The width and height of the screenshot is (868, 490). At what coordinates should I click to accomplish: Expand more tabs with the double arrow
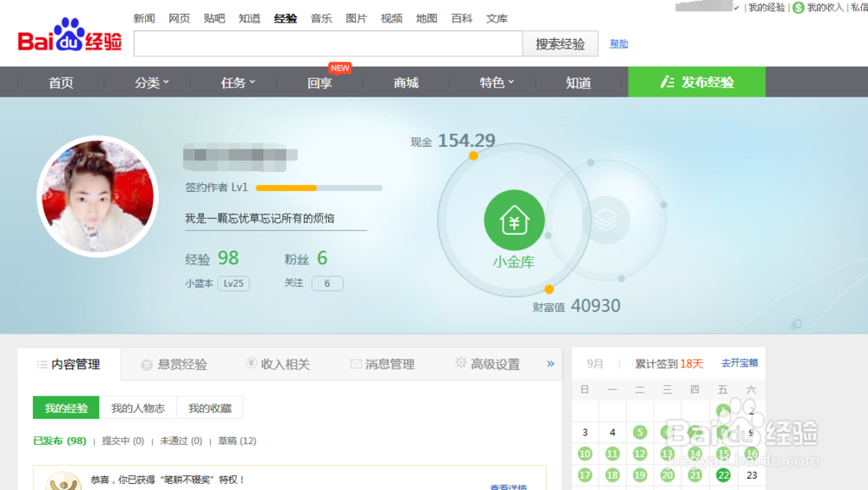tap(550, 364)
